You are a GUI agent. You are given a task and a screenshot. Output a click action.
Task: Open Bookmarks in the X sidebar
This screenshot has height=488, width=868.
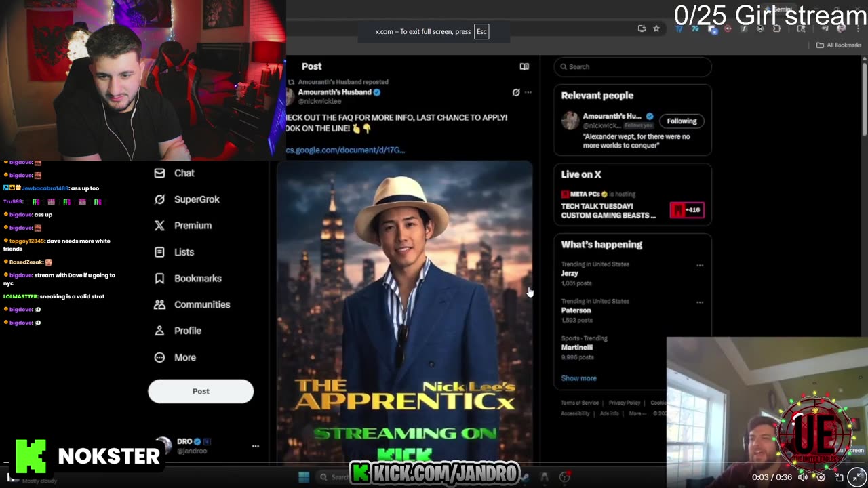pos(188,279)
